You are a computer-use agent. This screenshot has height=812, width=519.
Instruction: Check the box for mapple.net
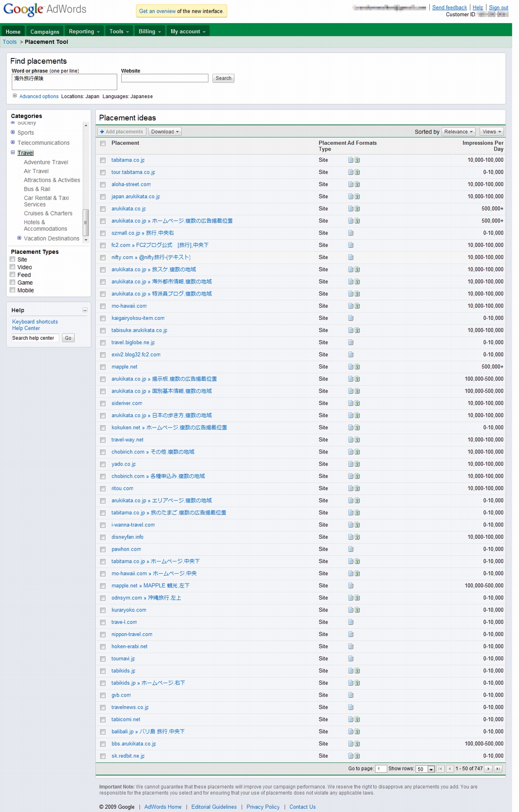tap(103, 367)
